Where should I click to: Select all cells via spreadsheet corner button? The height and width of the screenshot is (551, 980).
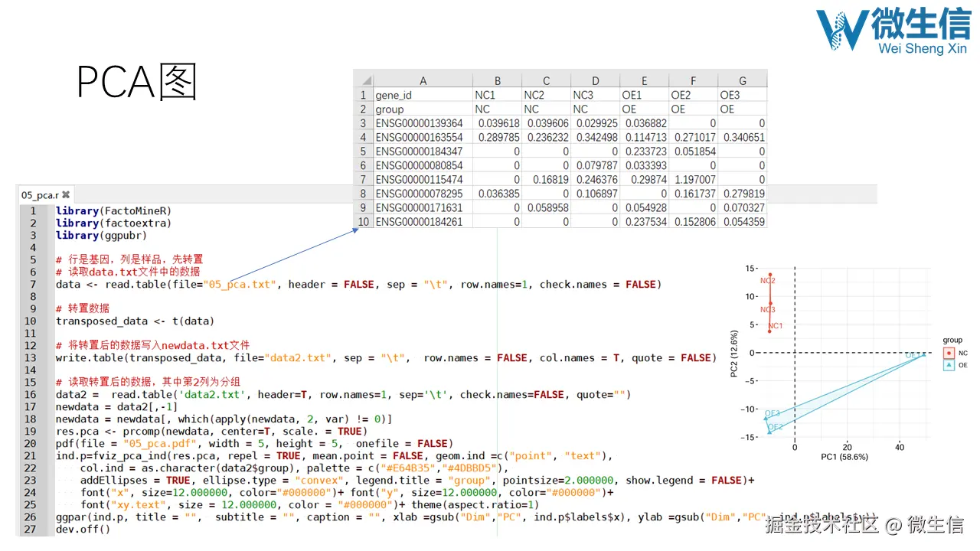(x=363, y=80)
